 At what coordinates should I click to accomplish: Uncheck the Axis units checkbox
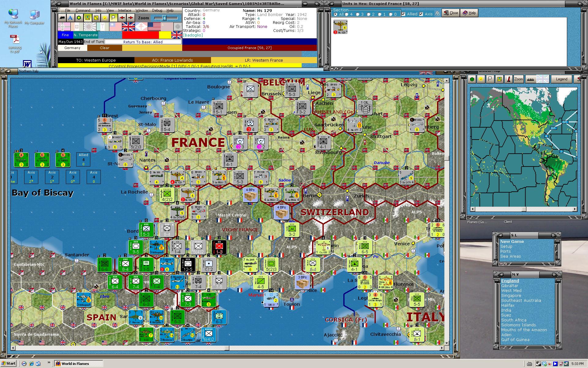tap(421, 14)
